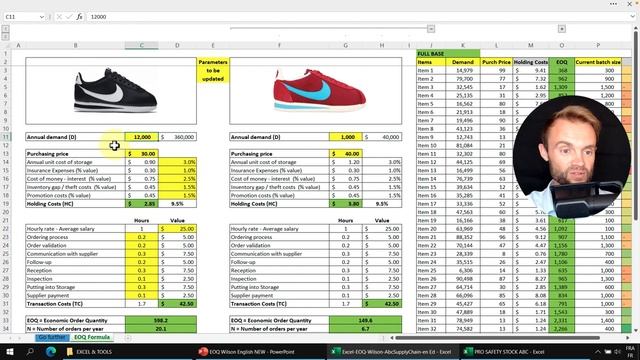Viewport: 640px width, 360px height.
Task: Click the horizontal scrollbar left arrow
Action: (392, 338)
